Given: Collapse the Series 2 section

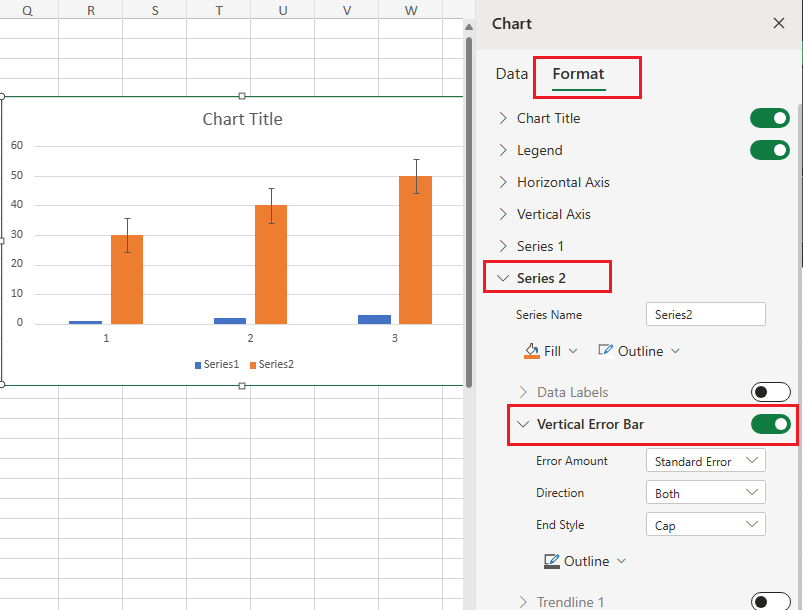Looking at the screenshot, I should click(x=503, y=278).
